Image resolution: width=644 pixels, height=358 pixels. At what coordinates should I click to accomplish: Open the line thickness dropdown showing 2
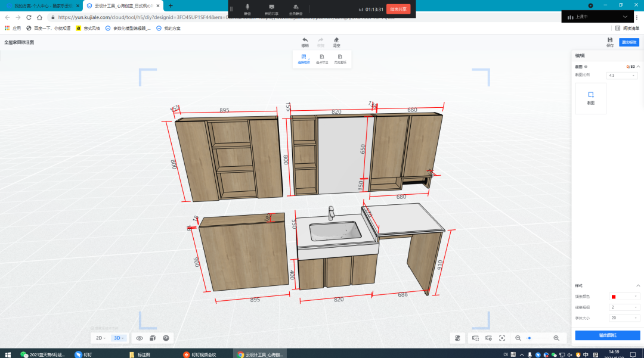(623, 307)
